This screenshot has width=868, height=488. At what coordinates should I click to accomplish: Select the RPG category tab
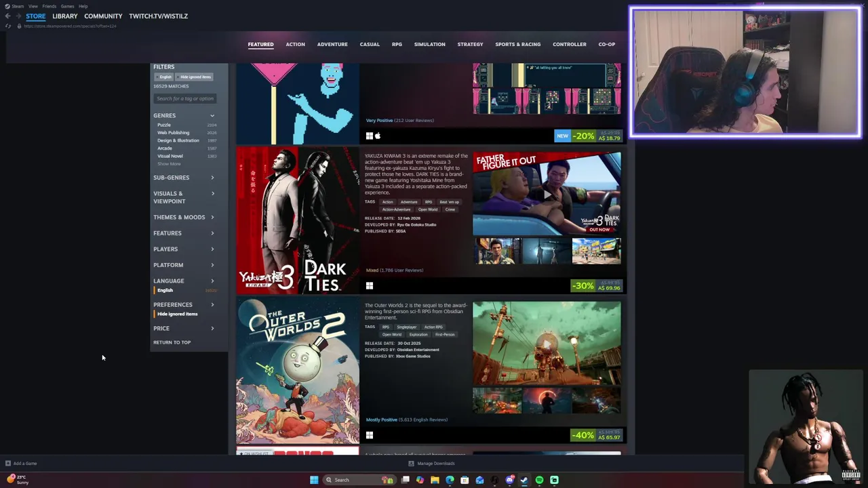click(x=397, y=44)
